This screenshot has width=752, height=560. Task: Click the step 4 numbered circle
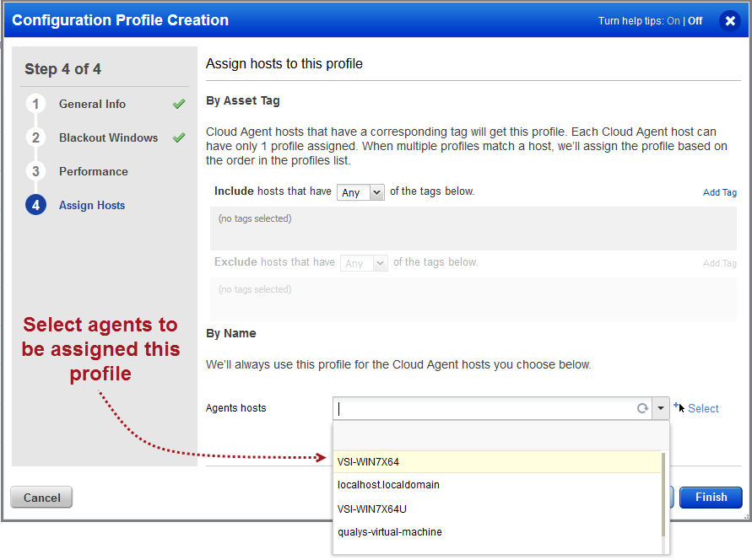[x=35, y=205]
